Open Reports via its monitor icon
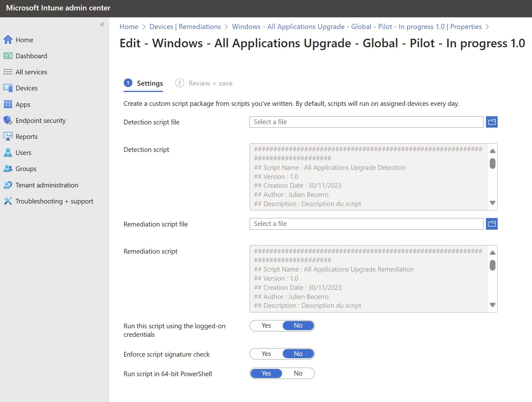This screenshot has width=532, height=402. (x=8, y=136)
